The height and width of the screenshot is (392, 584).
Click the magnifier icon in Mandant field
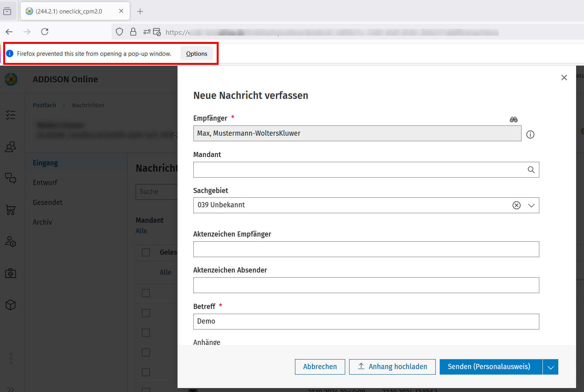click(531, 170)
